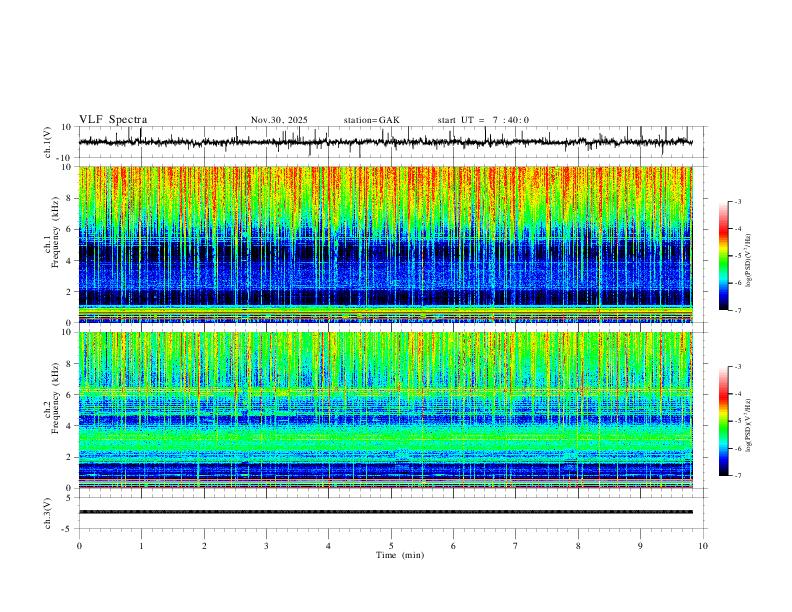Click the ch.1 voltage waveform trace
This screenshot has height=612, width=792.
coord(385,142)
